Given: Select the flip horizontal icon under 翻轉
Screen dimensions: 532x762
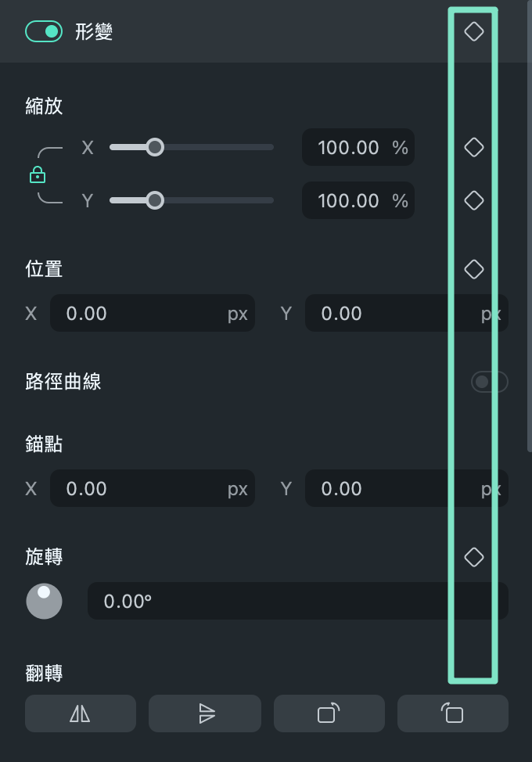Looking at the screenshot, I should pos(81,713).
